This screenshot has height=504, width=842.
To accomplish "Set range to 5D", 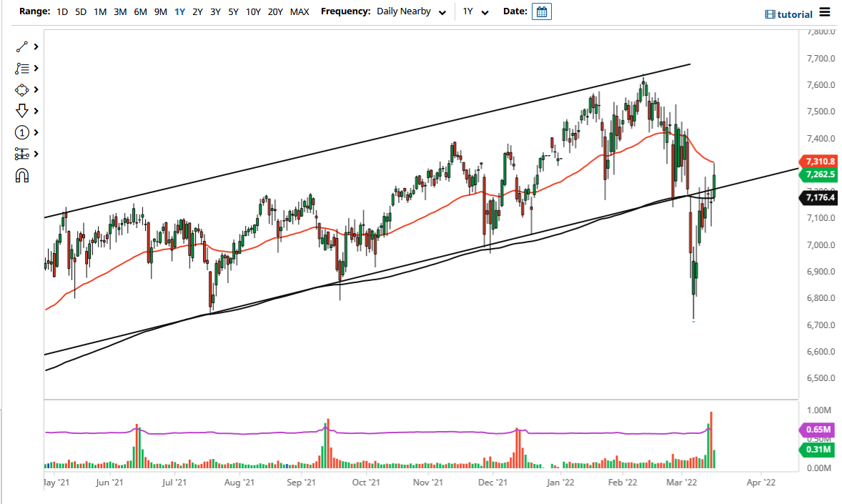I will tap(81, 12).
